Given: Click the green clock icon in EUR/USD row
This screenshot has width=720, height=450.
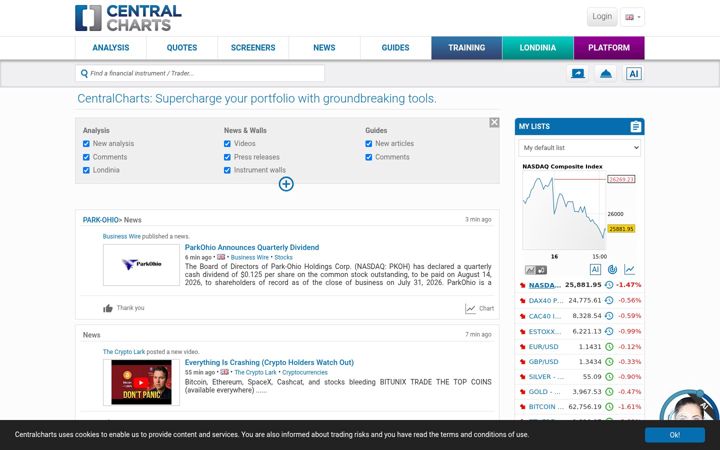Looking at the screenshot, I should pos(609,347).
